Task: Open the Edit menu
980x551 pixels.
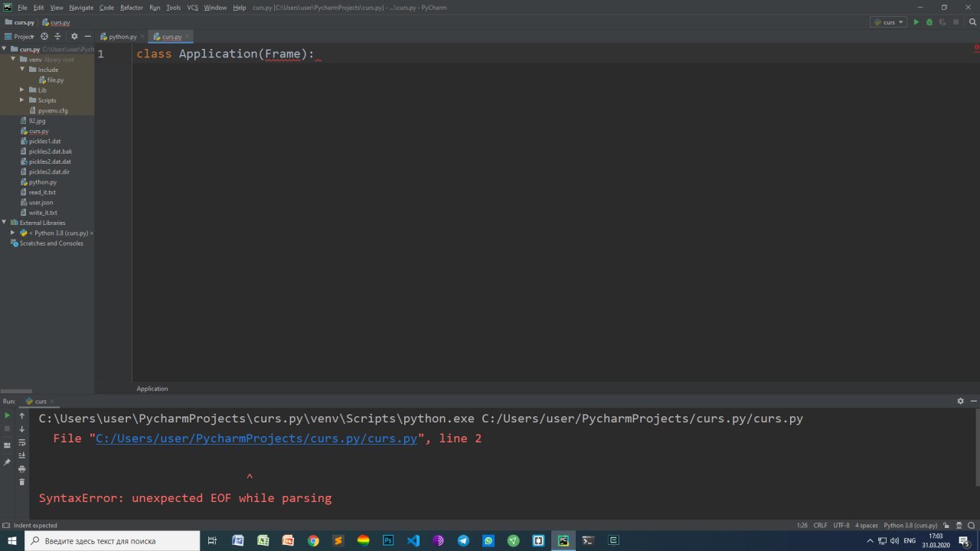Action: 38,8
